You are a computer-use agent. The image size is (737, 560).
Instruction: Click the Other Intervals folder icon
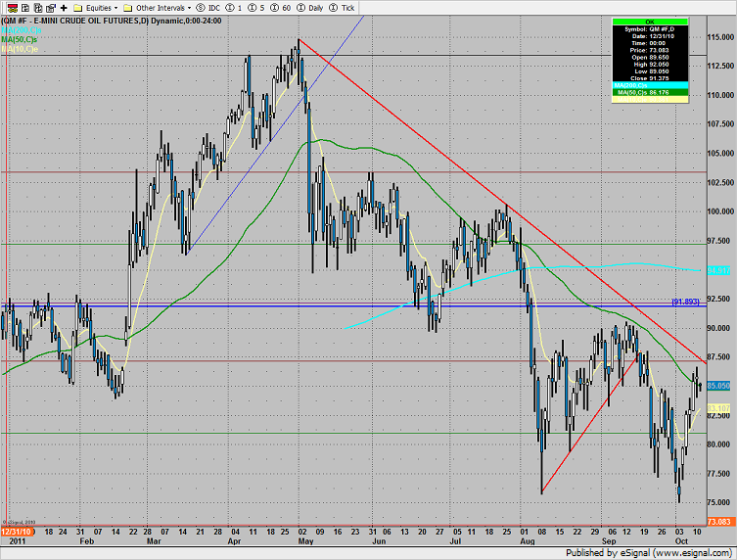tap(127, 8)
